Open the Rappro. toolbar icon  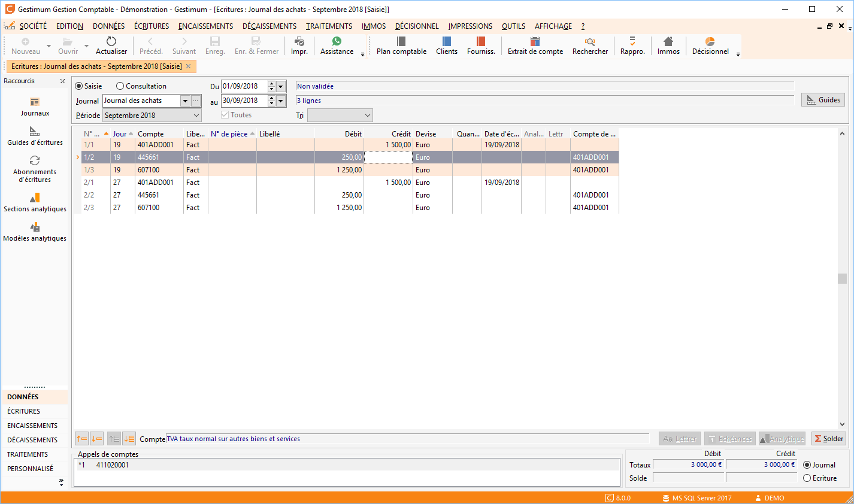pyautogui.click(x=632, y=41)
